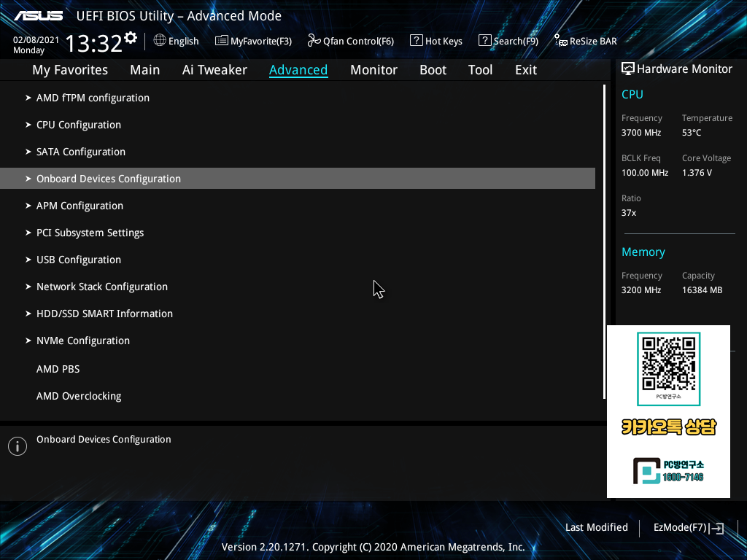Launch Qfan Control(F6)

tap(358, 41)
